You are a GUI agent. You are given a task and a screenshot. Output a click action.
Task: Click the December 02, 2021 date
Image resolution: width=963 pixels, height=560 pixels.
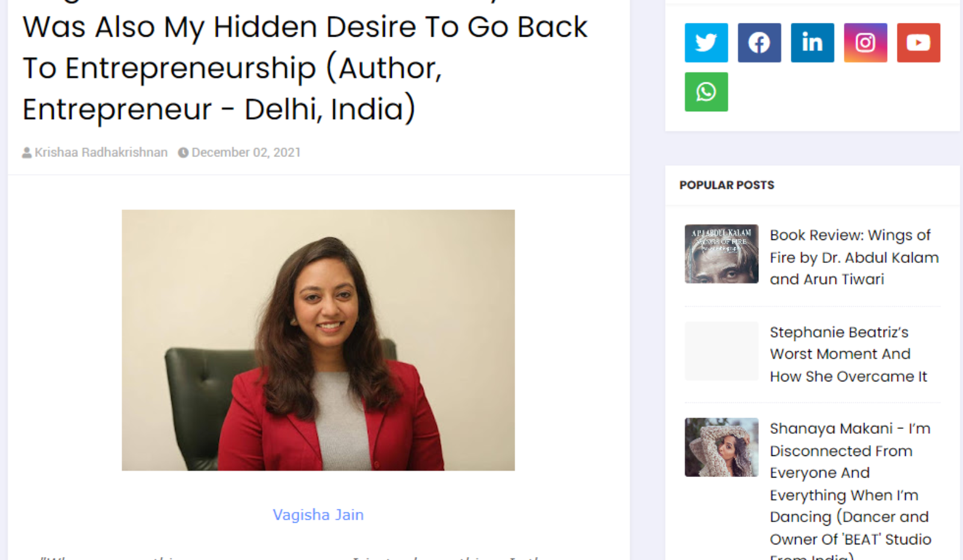tap(246, 153)
